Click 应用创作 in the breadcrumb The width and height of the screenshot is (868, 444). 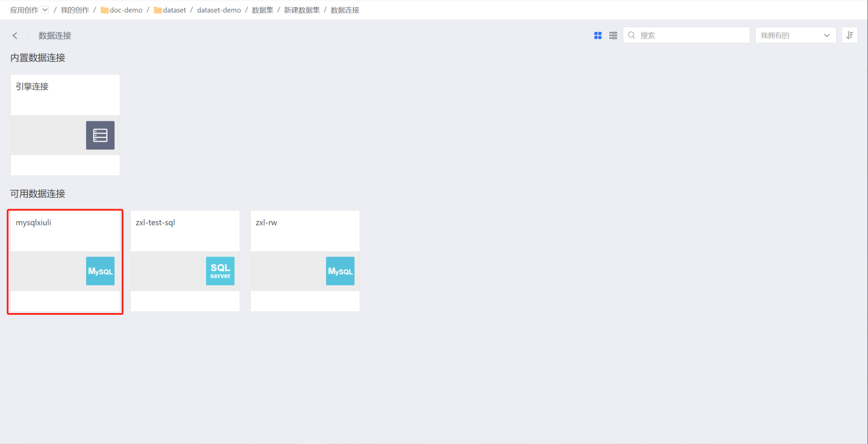pos(24,10)
